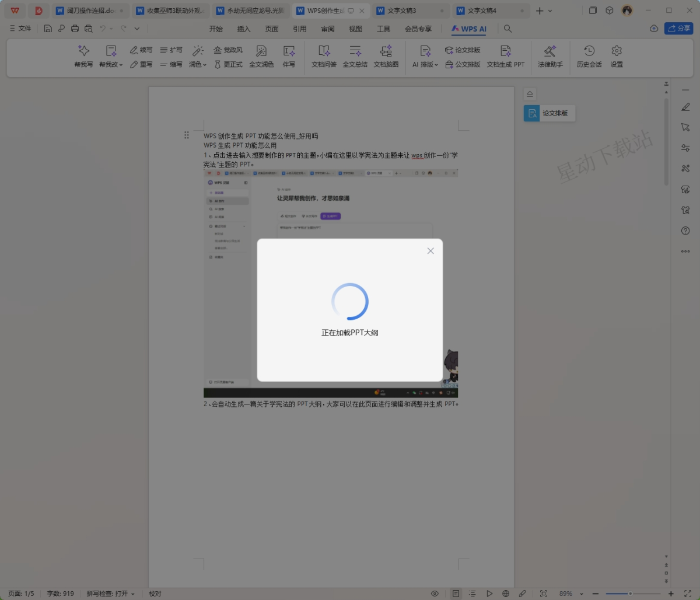Switch to the 引用 ribbon tab
The height and width of the screenshot is (600, 700).
tap(300, 29)
